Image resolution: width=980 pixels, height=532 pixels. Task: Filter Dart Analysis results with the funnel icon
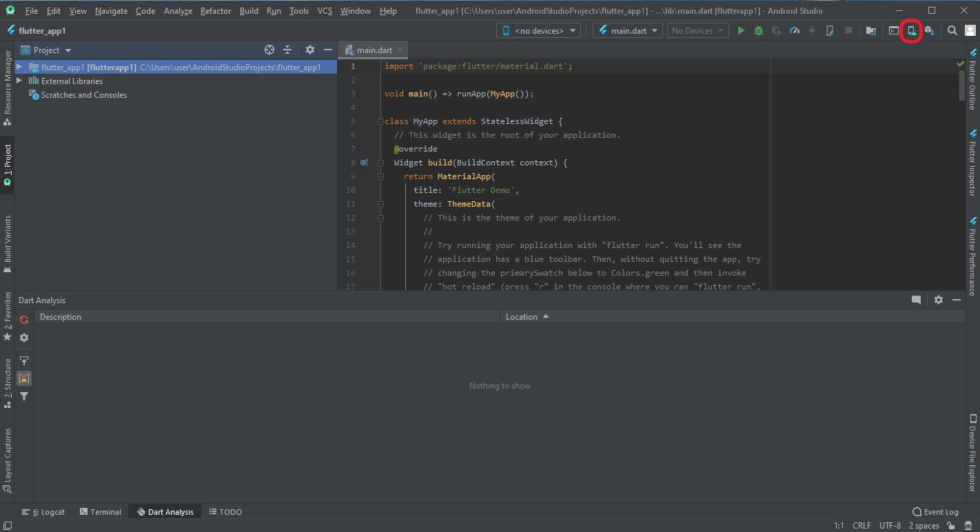coord(23,396)
